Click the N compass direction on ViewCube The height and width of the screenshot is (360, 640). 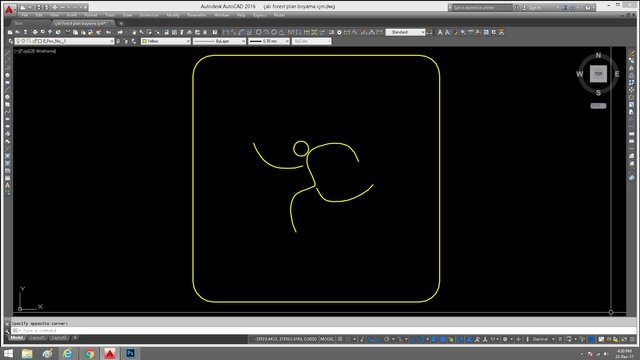coord(598,56)
